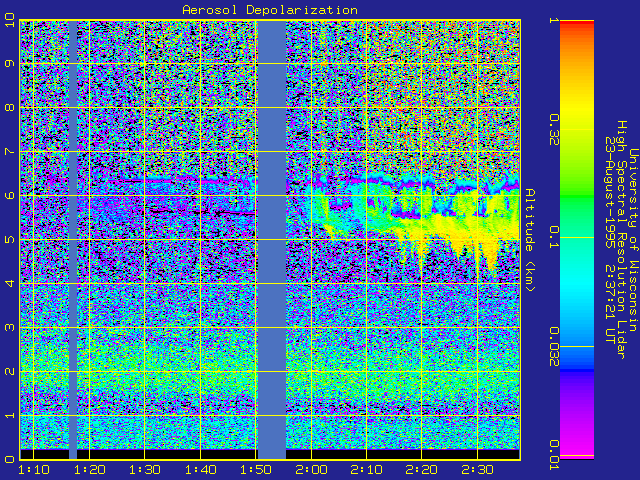Click the 1:30 time axis label
This screenshot has width=640, height=480.
coord(145,470)
